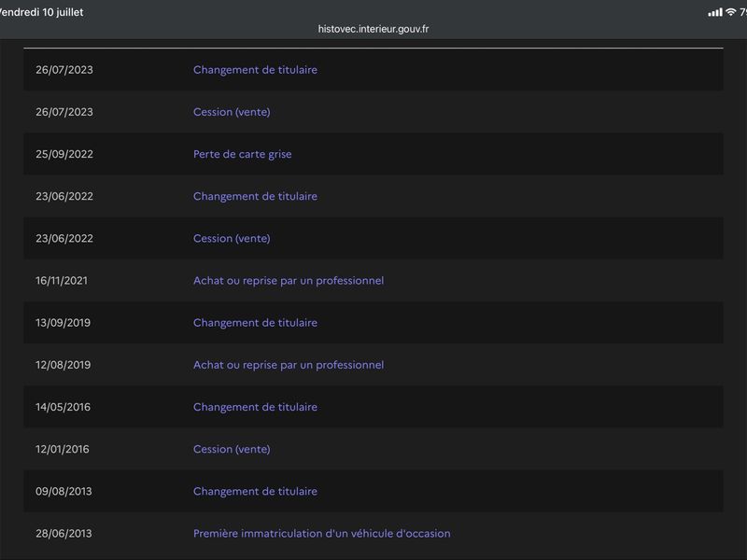The image size is (747, 560).
Task: Tap the cellular signal strength icon
Action: point(714,12)
